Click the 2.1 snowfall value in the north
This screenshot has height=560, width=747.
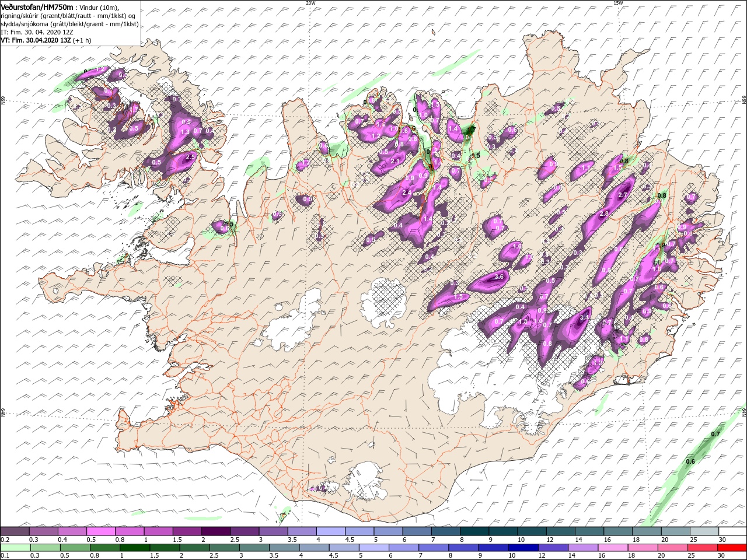pyautogui.click(x=395, y=162)
